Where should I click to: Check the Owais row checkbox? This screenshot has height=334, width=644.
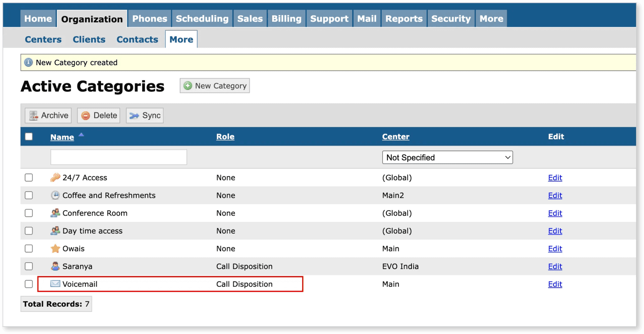[29, 248]
